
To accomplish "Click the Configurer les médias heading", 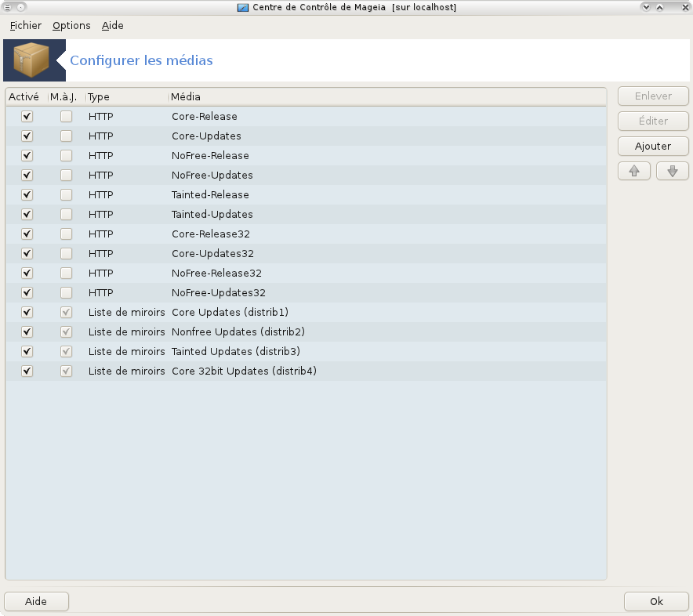I will tap(141, 60).
